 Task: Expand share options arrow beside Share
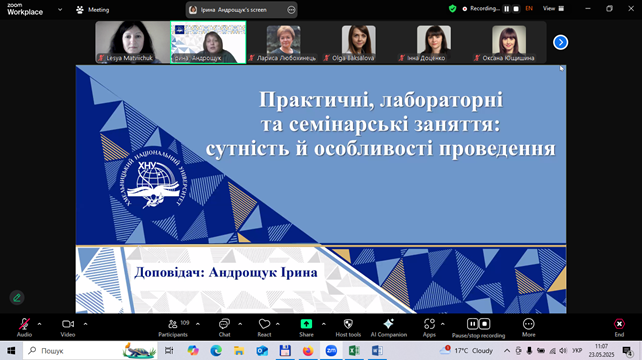pos(324,324)
